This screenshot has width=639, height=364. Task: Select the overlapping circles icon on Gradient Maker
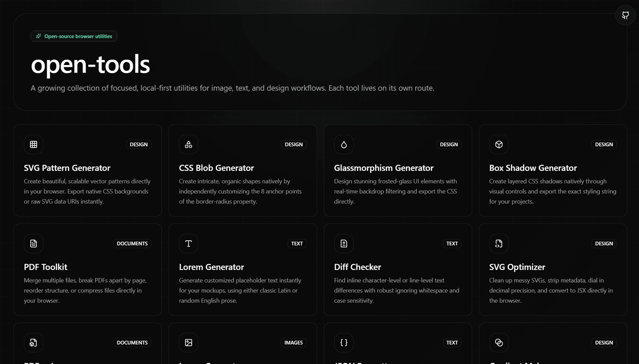pos(498,342)
